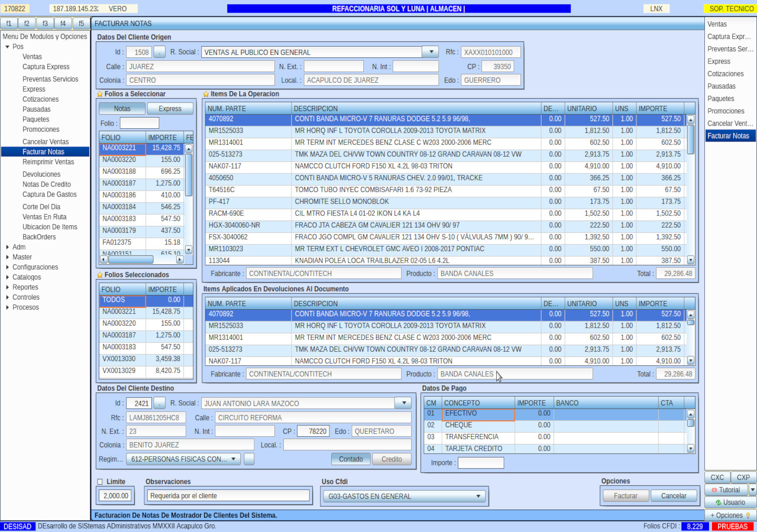The image size is (757, 532).
Task: Click the f3 function button
Action: 45,24
